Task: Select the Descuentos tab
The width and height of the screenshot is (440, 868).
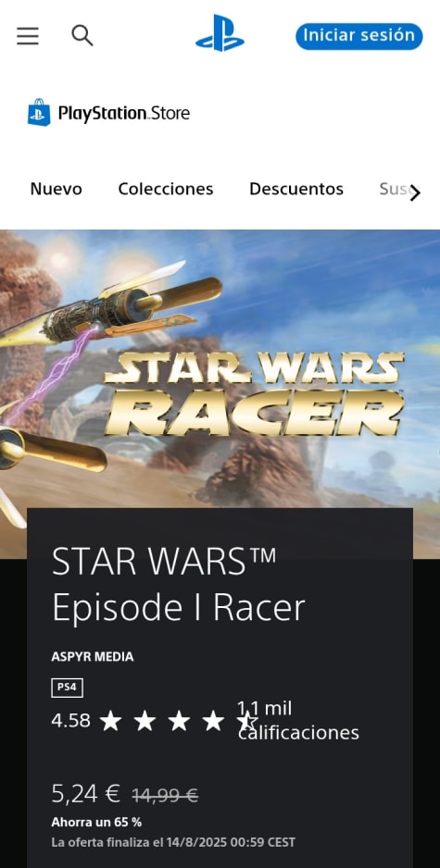Action: [x=296, y=189]
